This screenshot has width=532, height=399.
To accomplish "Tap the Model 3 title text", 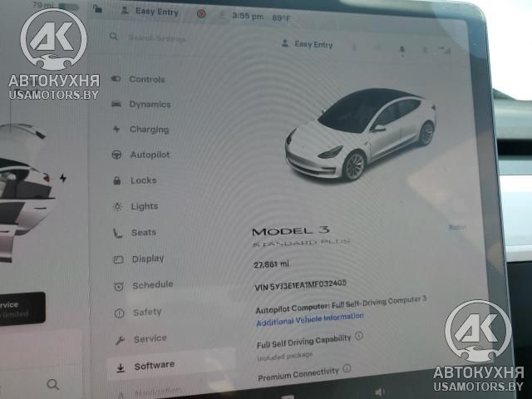I will click(x=291, y=231).
